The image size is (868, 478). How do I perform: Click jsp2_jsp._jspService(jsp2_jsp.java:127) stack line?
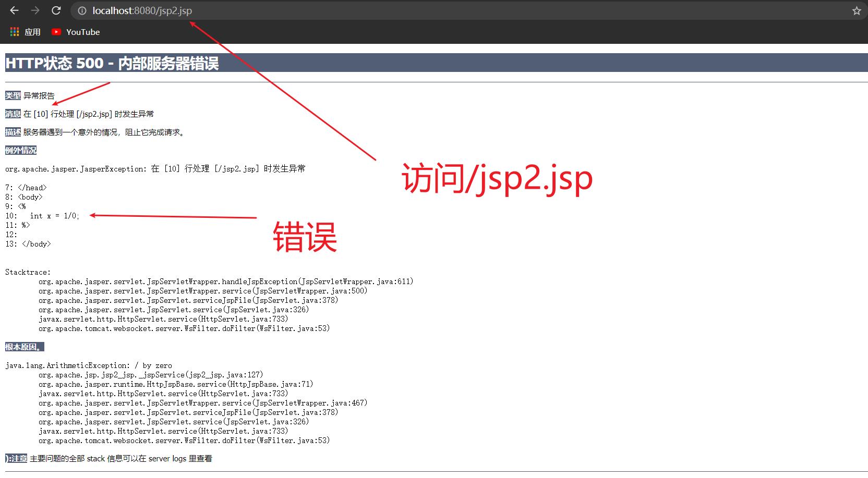pos(151,375)
